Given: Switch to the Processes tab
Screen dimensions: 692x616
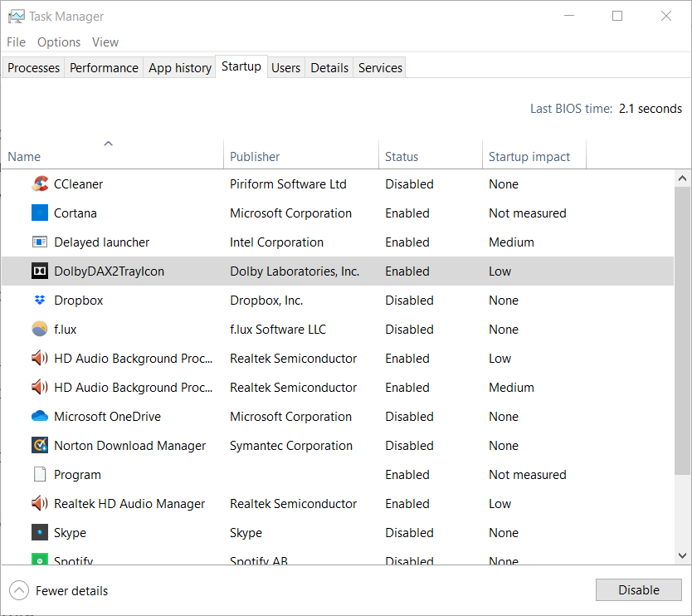Looking at the screenshot, I should (33, 67).
